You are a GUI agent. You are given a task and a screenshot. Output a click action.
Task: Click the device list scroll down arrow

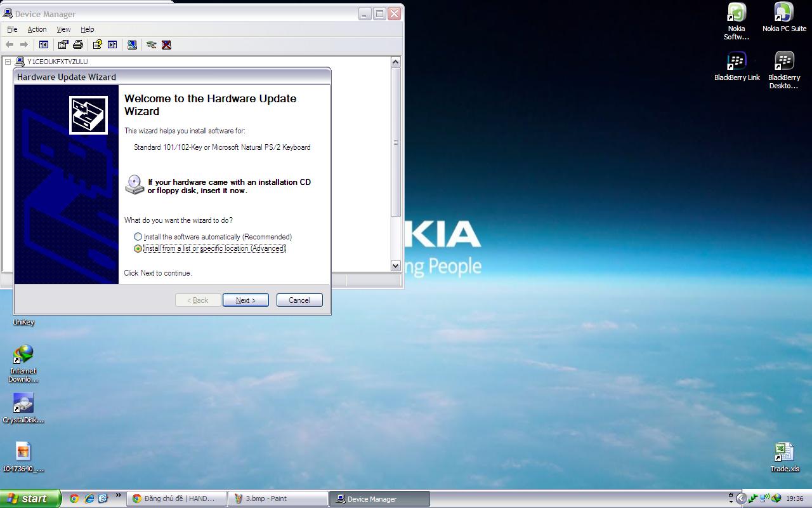pos(396,265)
